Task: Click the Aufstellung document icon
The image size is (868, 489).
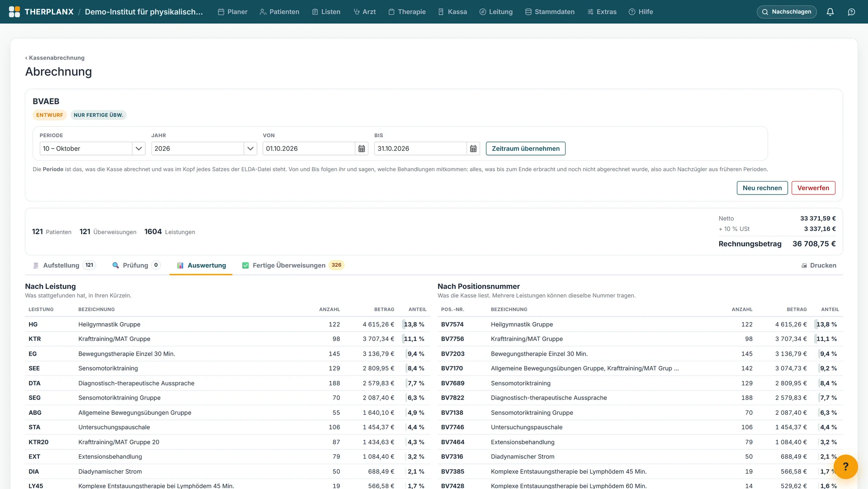Action: [36, 265]
